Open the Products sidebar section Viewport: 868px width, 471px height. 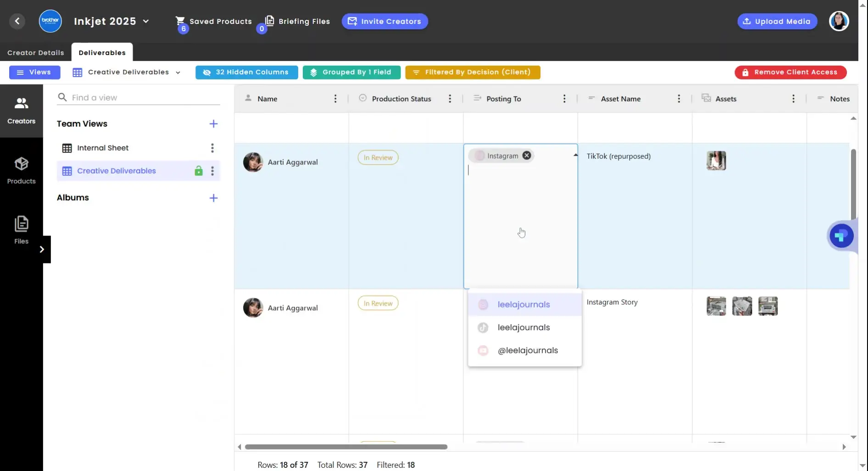click(x=21, y=170)
